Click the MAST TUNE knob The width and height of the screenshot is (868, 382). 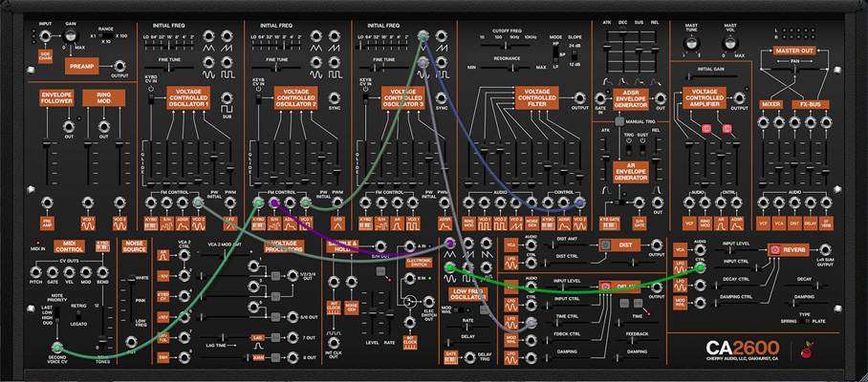[x=691, y=43]
